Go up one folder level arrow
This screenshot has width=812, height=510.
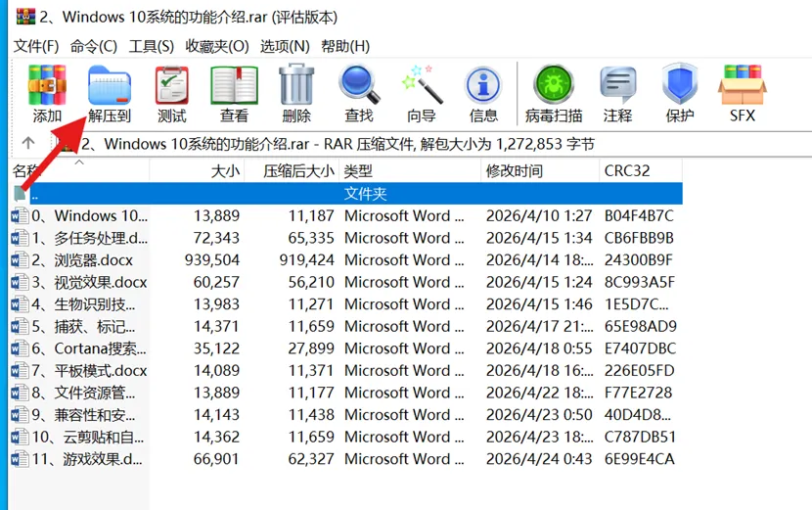[x=28, y=143]
